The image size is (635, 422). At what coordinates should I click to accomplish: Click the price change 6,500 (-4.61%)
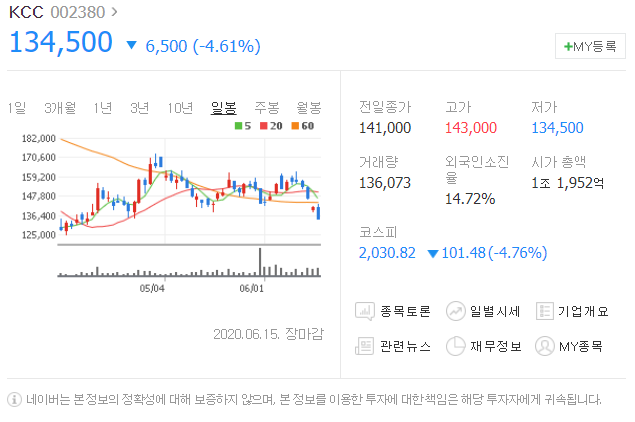point(203,46)
